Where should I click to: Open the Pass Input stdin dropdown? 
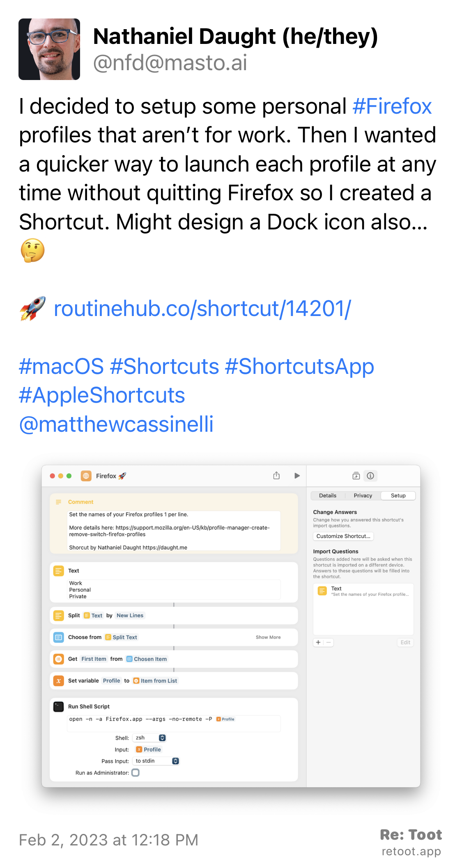tap(156, 761)
